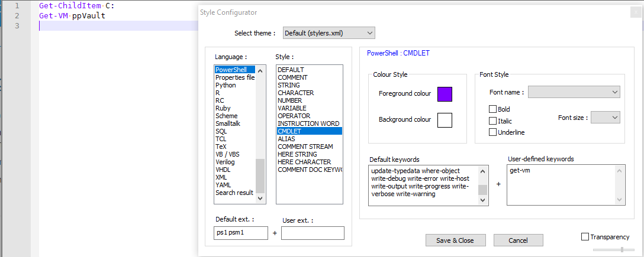Select ALIAS style
Image resolution: width=644 pixels, height=257 pixels.
point(309,139)
